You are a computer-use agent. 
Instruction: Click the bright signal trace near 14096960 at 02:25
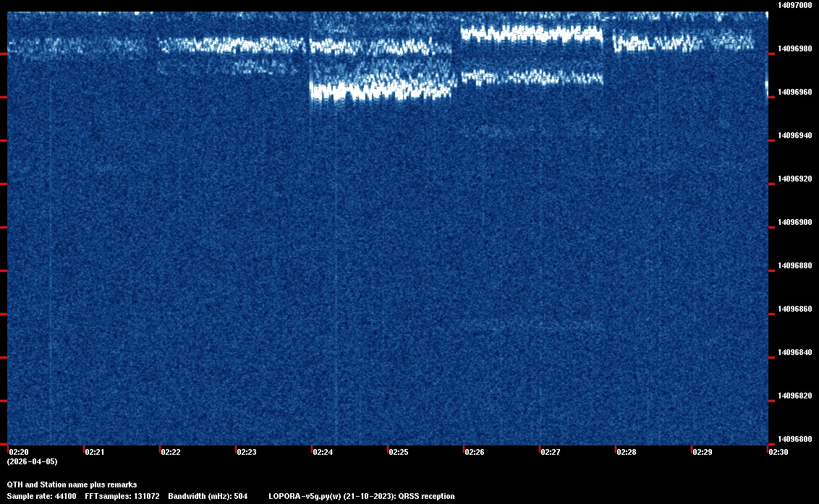click(381, 91)
